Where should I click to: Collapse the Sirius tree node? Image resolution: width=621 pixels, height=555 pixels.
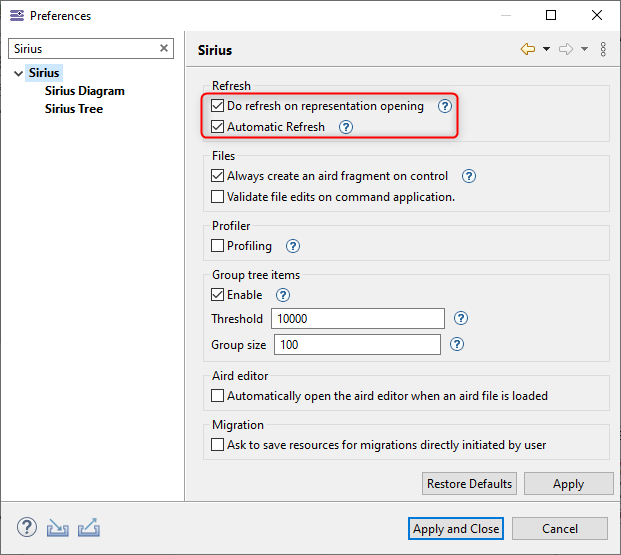coord(19,73)
